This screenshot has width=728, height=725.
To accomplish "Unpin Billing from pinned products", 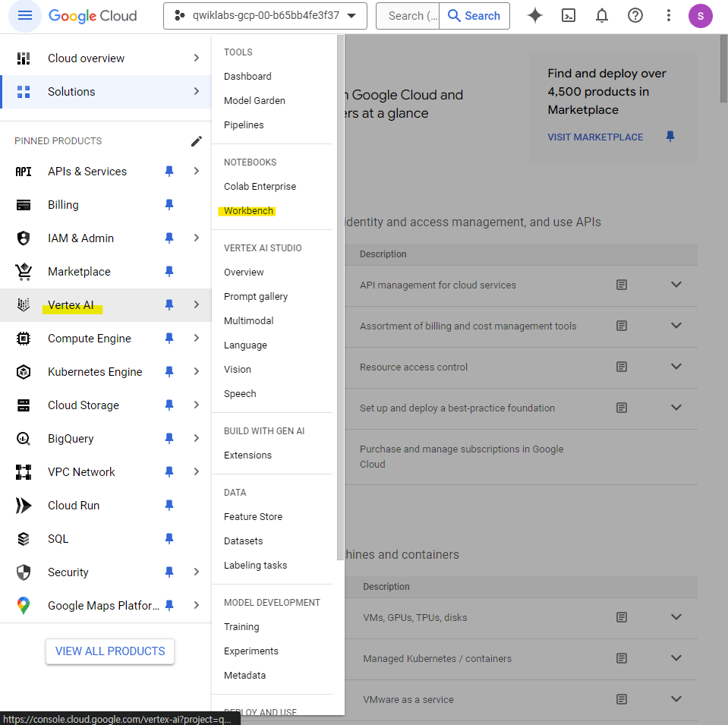I will pyautogui.click(x=169, y=205).
